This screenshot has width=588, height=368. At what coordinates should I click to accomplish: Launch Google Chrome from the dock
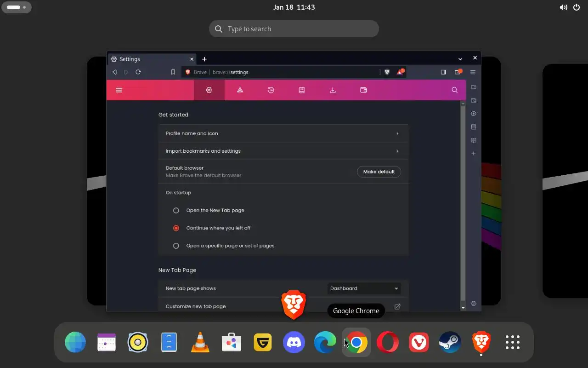[356, 342]
